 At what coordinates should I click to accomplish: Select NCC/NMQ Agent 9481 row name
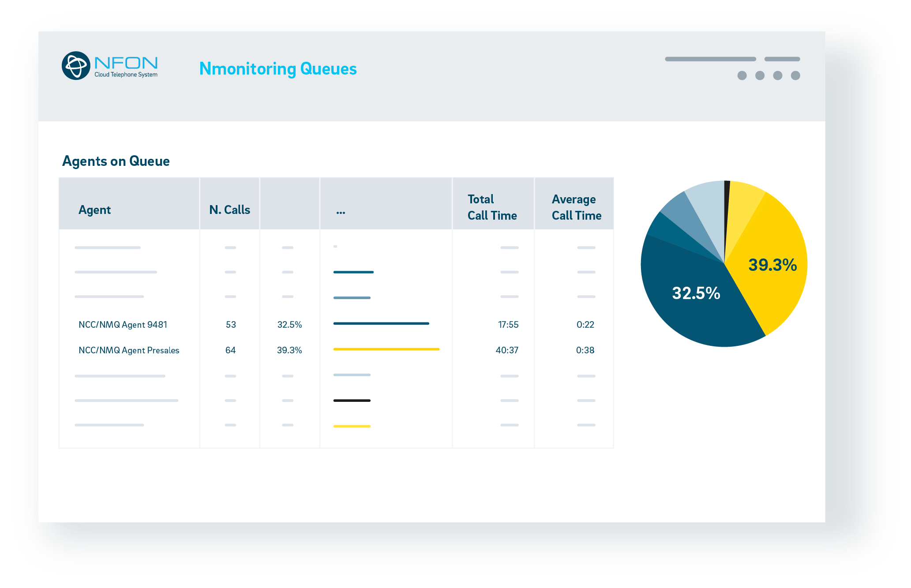tap(123, 325)
